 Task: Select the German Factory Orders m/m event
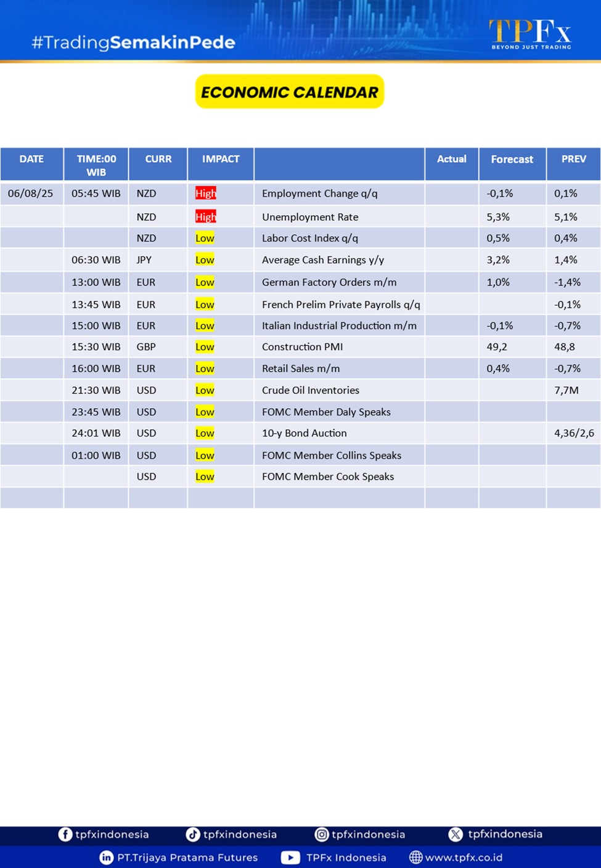329,282
